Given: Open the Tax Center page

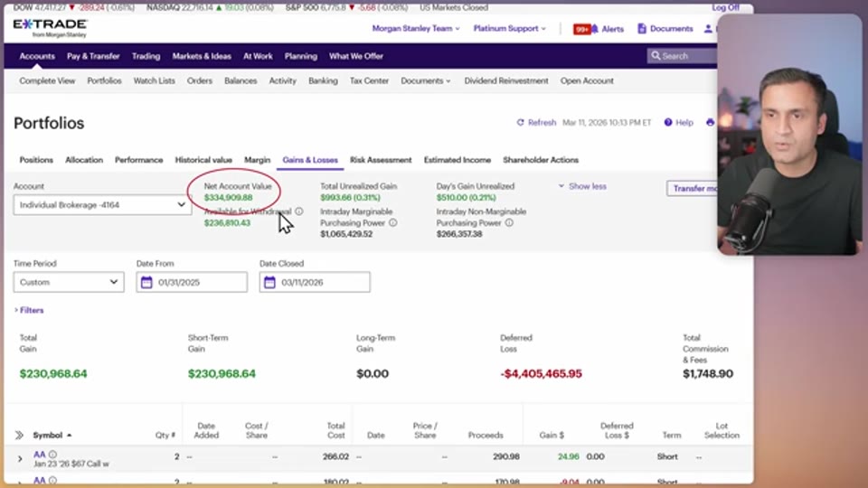Looking at the screenshot, I should coord(369,80).
